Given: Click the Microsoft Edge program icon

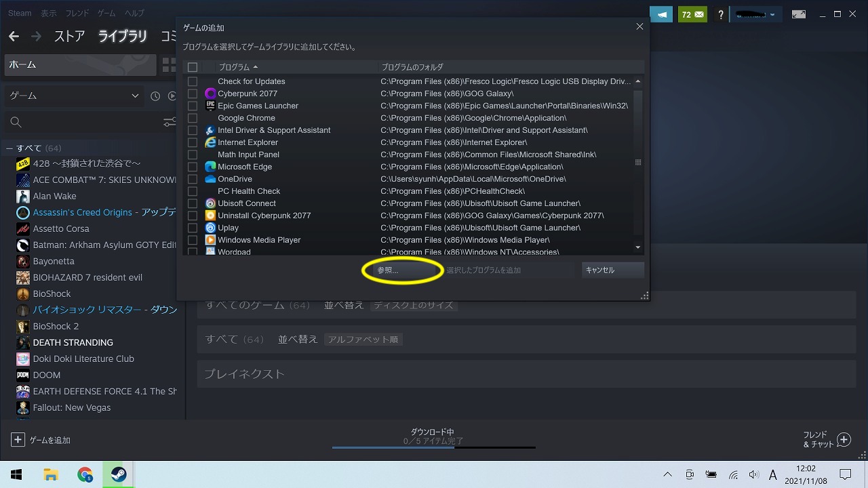Looking at the screenshot, I should click(x=210, y=167).
